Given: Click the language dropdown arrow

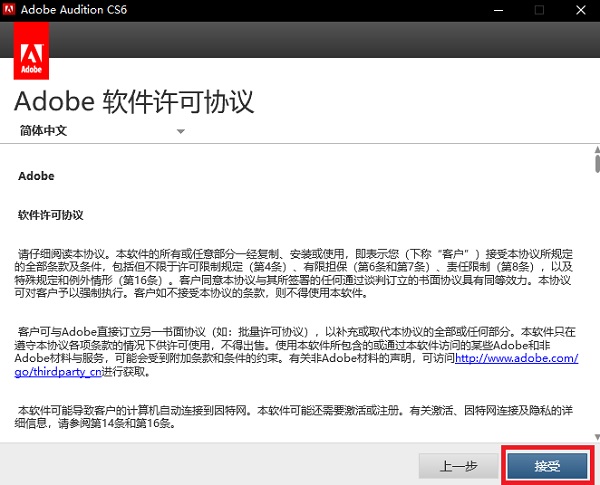Looking at the screenshot, I should [181, 131].
